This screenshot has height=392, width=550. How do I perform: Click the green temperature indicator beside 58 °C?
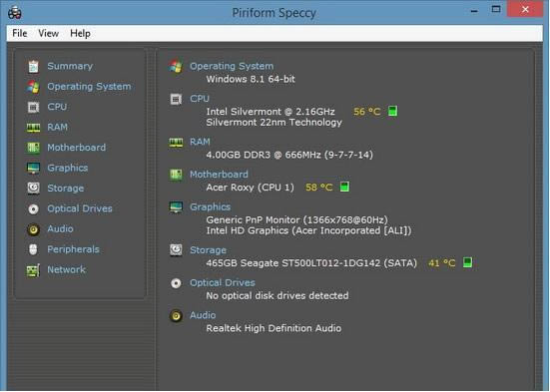click(x=344, y=187)
